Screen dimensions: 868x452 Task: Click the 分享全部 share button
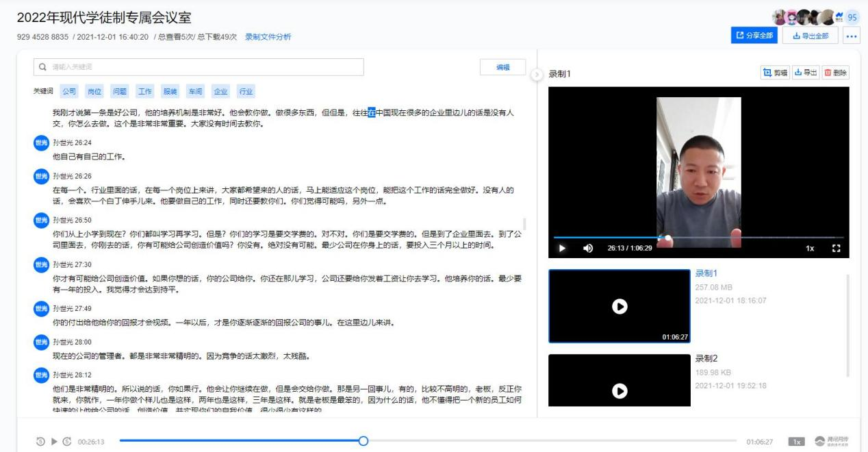754,36
